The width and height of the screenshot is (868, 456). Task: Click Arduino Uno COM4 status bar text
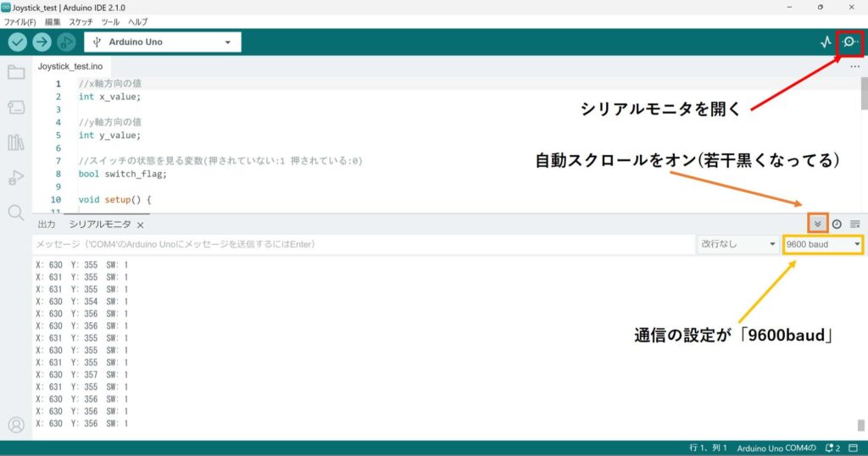776,448
